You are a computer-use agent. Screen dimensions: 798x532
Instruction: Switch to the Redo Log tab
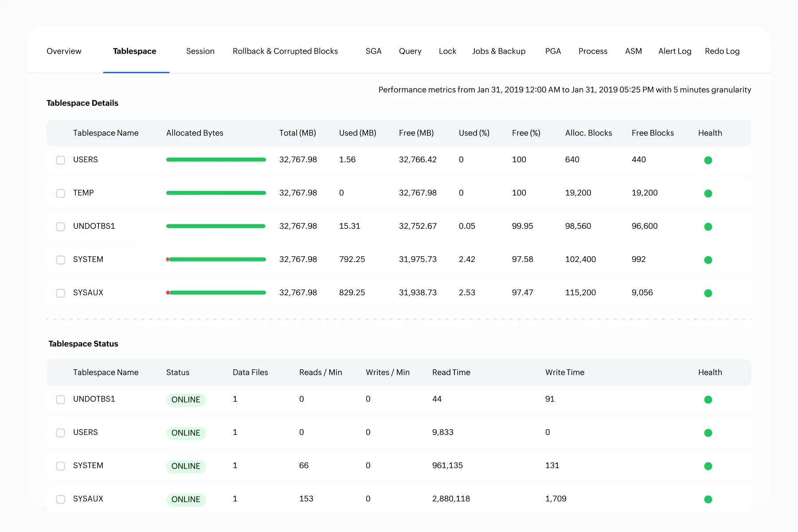(x=722, y=51)
